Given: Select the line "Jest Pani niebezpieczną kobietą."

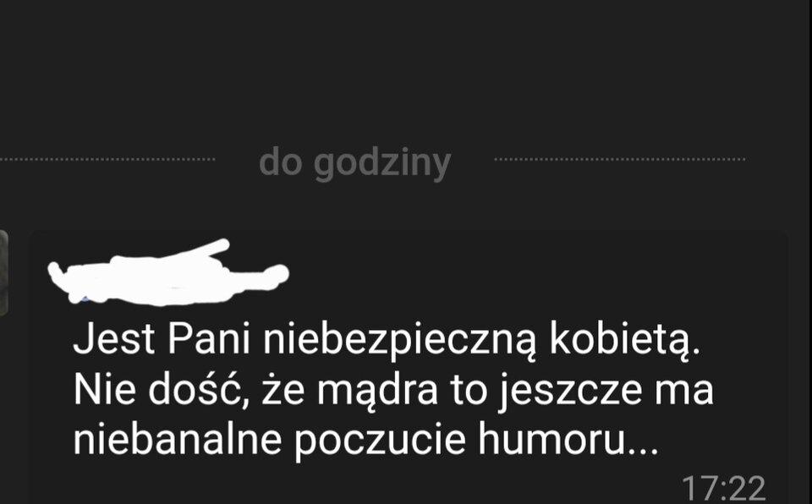Looking at the screenshot, I should [x=387, y=340].
